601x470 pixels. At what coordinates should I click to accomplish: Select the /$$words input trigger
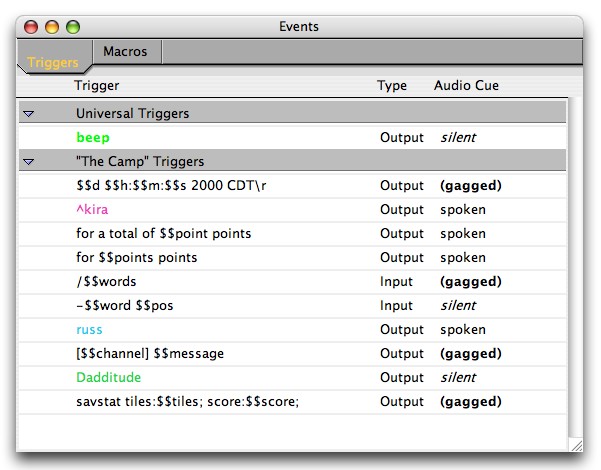pos(106,282)
